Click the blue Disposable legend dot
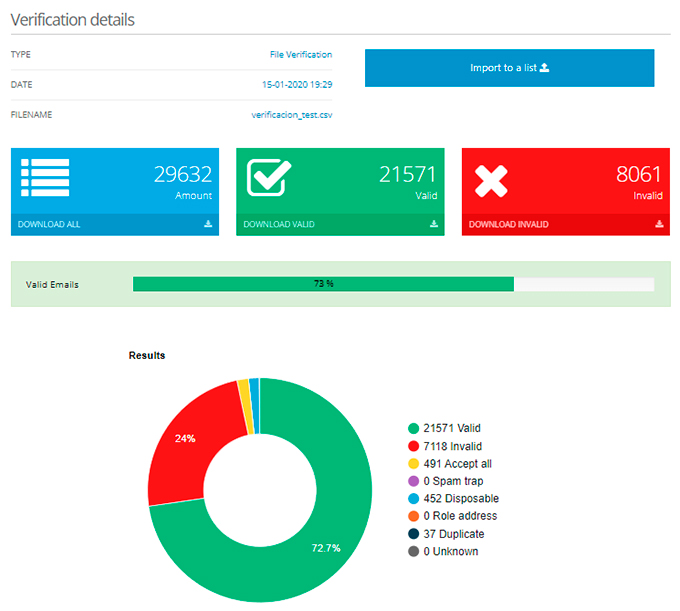 pyautogui.click(x=413, y=499)
